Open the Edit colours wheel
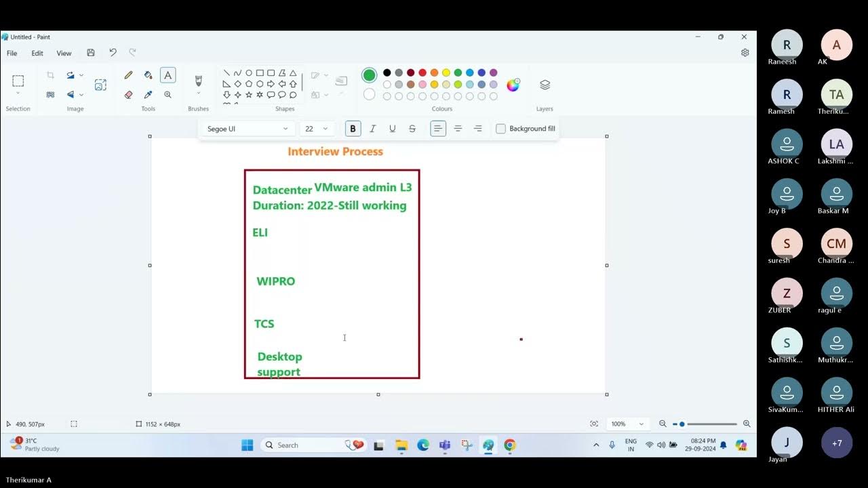The width and height of the screenshot is (868, 488). [x=513, y=85]
